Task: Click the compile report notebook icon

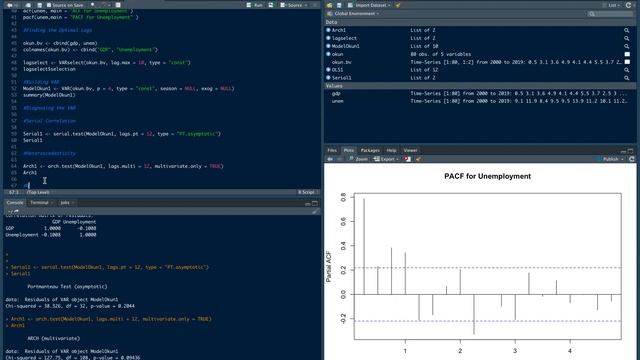Action: pos(118,5)
